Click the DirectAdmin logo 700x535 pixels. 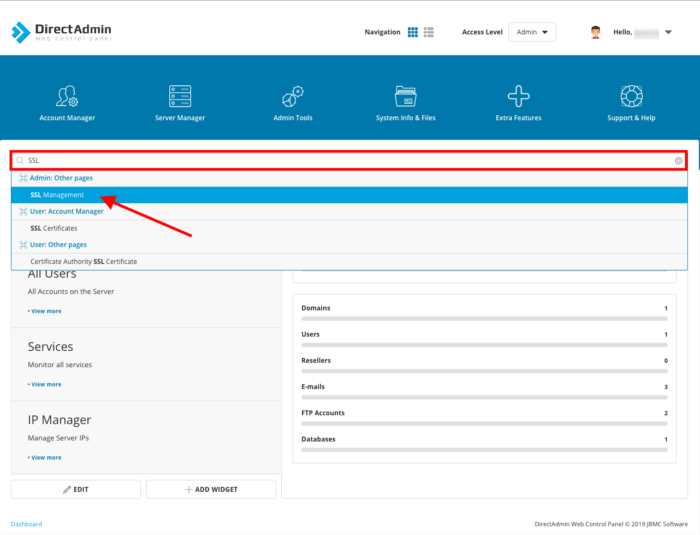(x=61, y=32)
